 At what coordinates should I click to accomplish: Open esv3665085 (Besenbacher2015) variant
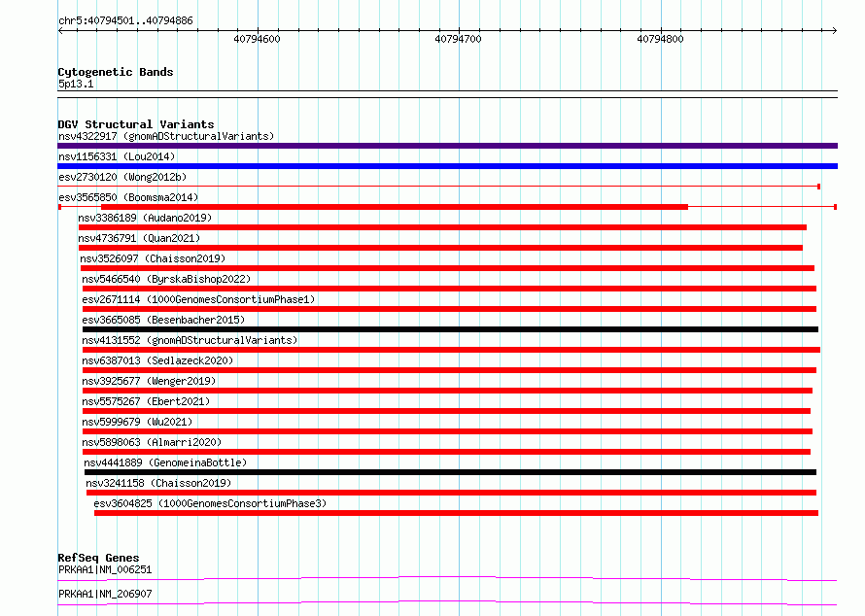click(163, 320)
